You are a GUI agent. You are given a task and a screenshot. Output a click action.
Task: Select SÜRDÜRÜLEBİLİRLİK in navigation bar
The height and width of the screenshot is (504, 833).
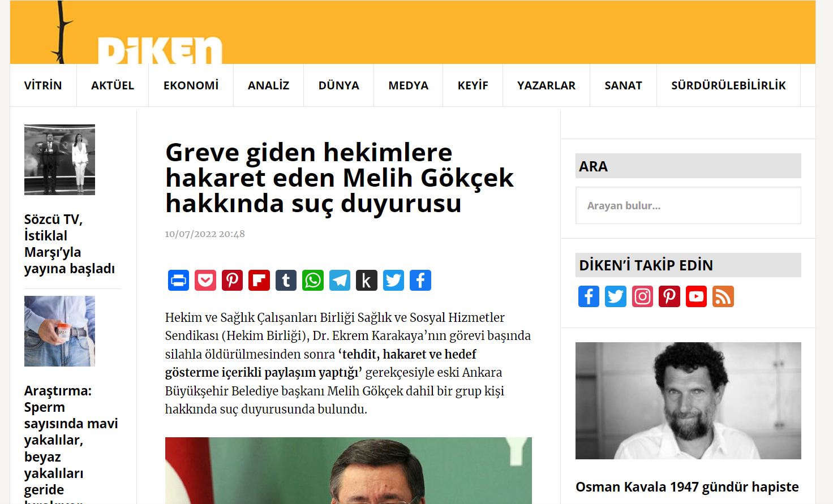728,85
